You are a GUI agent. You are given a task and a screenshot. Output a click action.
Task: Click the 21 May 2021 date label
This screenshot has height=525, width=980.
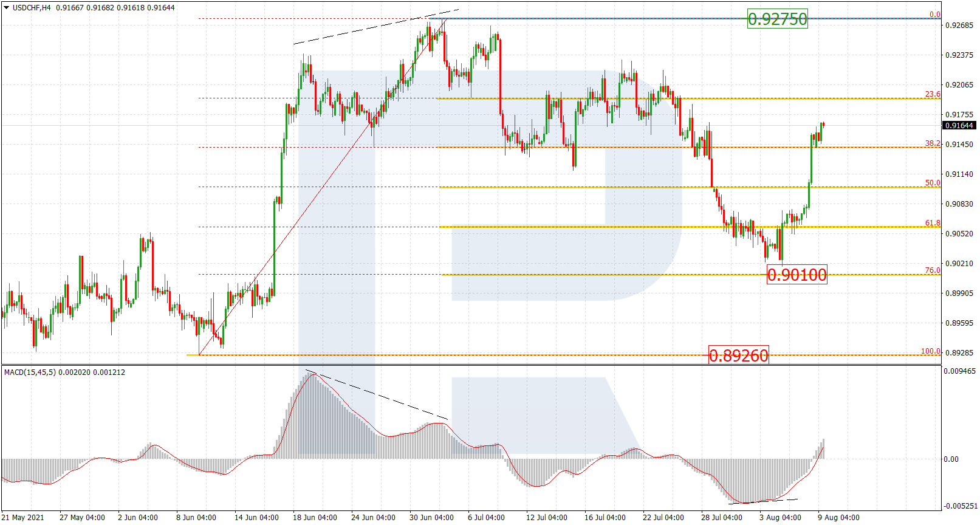[x=22, y=518]
